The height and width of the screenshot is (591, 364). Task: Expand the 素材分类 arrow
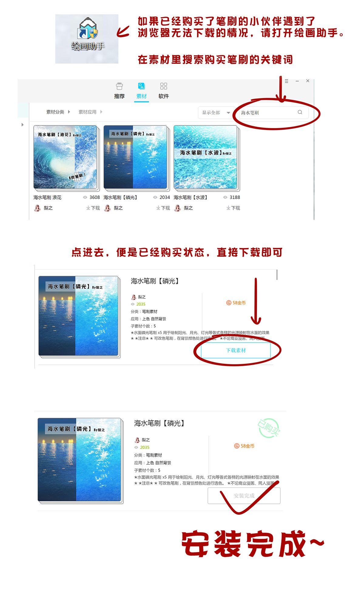pyautogui.click(x=69, y=112)
